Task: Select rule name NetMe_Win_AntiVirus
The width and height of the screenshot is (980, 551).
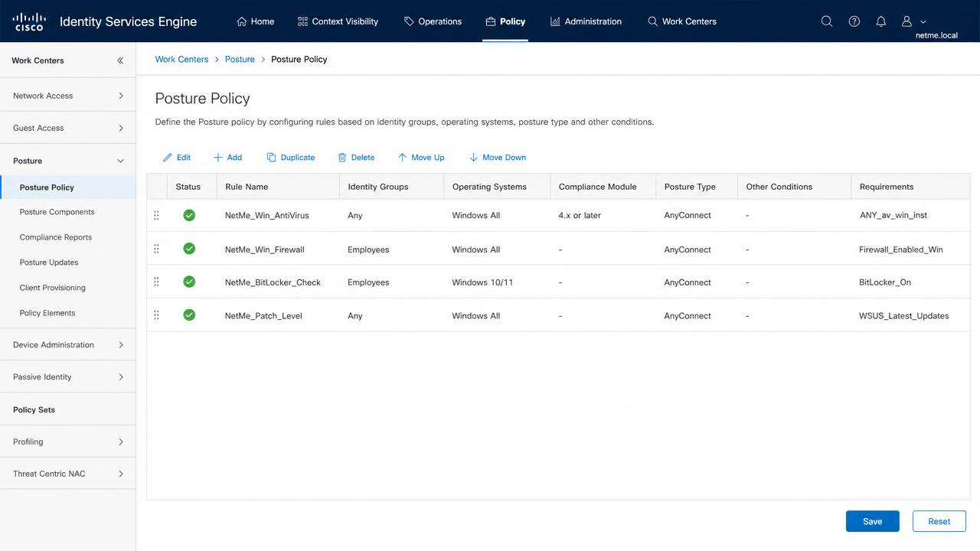Action: [x=267, y=216]
